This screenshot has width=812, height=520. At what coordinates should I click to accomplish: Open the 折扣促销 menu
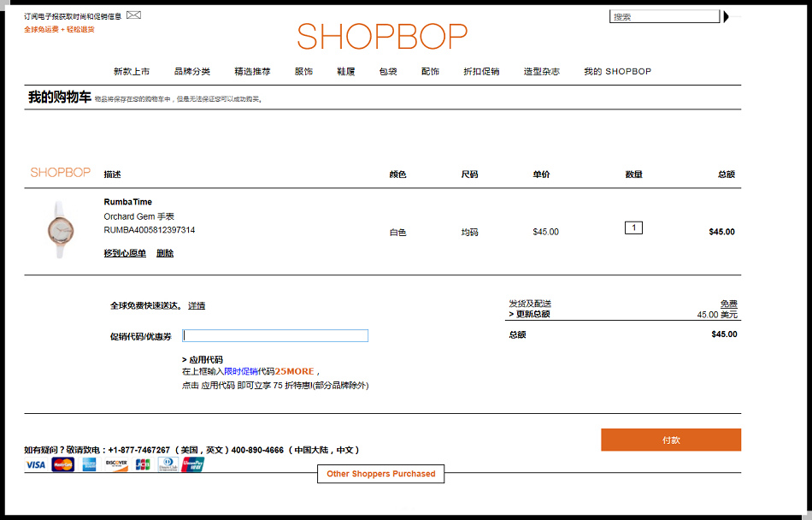(x=481, y=72)
